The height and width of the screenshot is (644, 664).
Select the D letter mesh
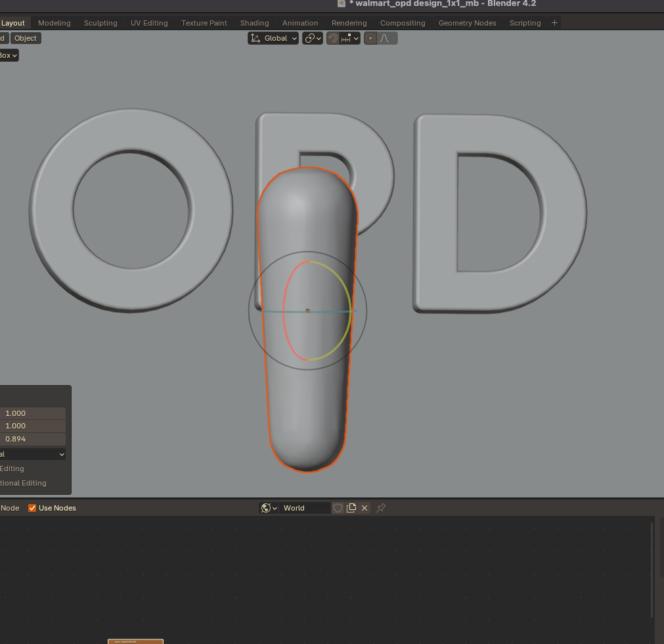(x=436, y=212)
